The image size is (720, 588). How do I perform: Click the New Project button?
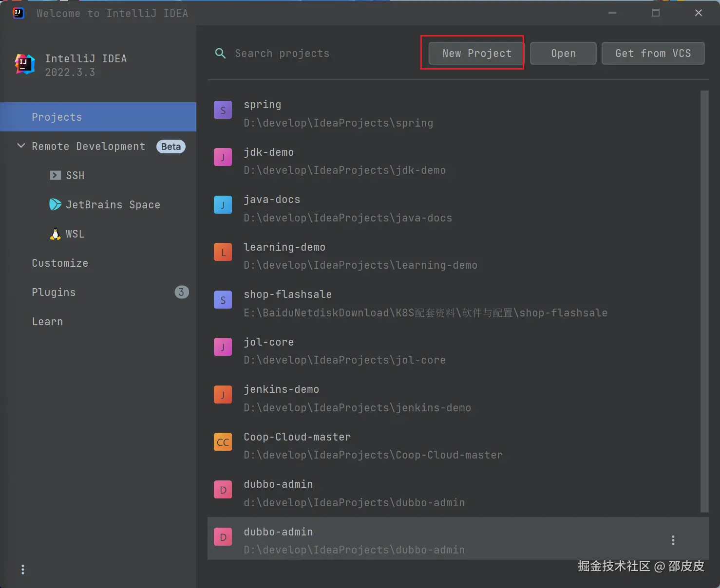[476, 53]
